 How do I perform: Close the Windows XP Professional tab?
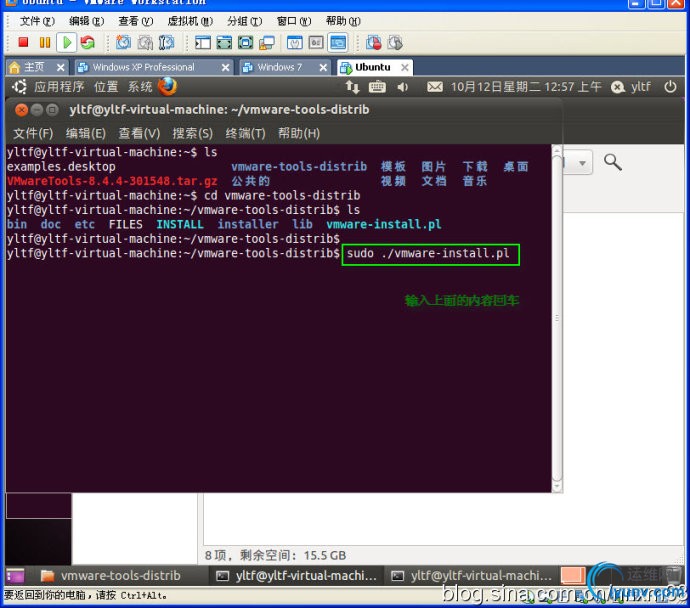pyautogui.click(x=225, y=67)
